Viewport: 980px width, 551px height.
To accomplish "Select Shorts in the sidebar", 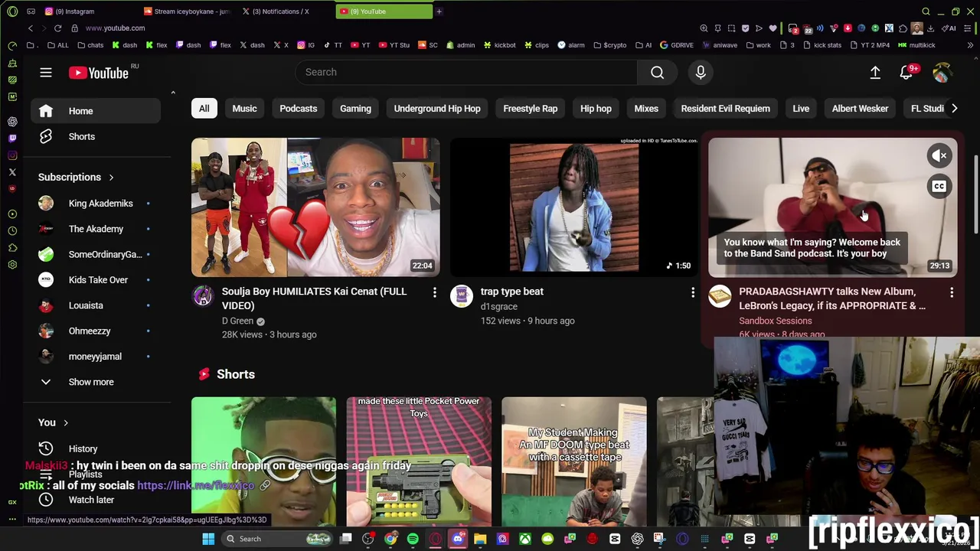I will [96, 136].
